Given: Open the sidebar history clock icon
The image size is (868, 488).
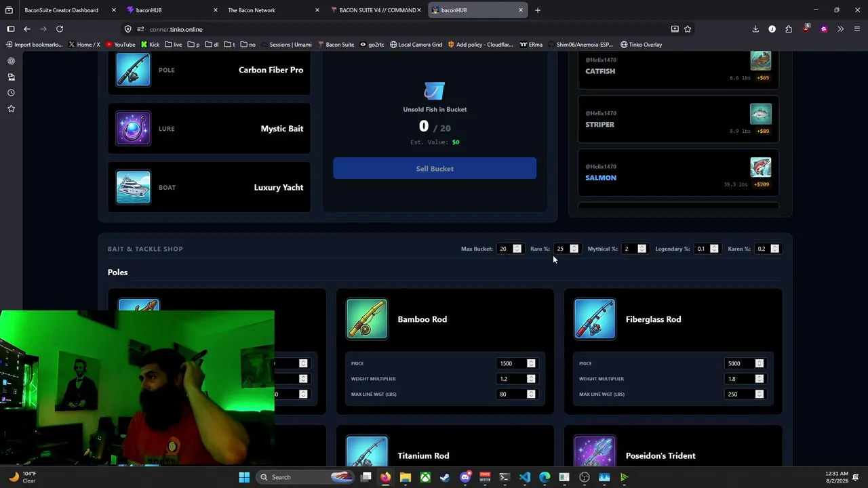Looking at the screenshot, I should pyautogui.click(x=11, y=93).
